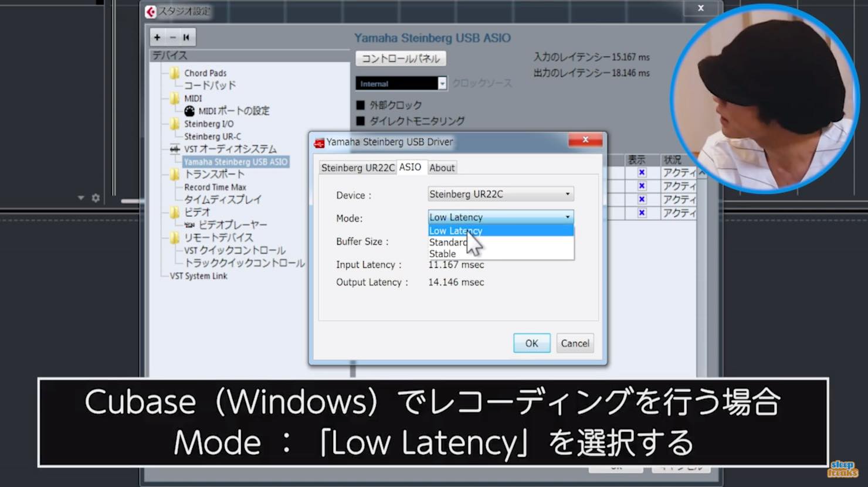The height and width of the screenshot is (487, 868).
Task: Click the コントロールパネル button
Action: (x=401, y=59)
